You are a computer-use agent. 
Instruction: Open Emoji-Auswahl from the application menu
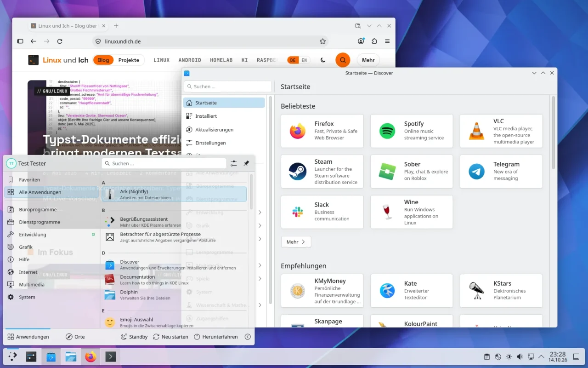click(174, 322)
